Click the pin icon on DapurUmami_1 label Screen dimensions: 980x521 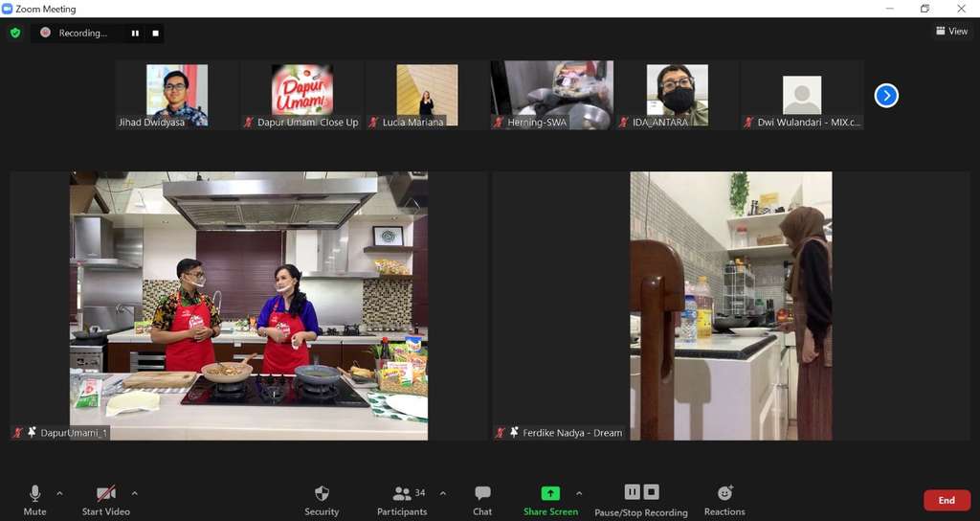pyautogui.click(x=32, y=432)
